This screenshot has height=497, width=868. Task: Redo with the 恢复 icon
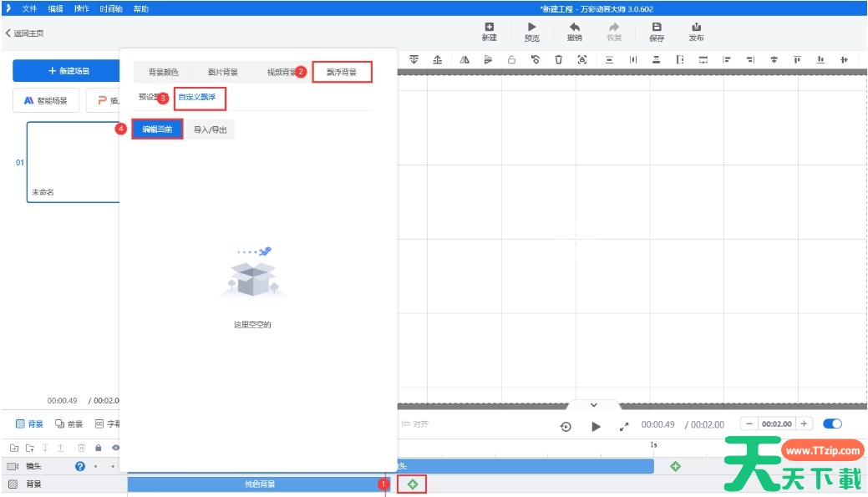click(x=614, y=32)
